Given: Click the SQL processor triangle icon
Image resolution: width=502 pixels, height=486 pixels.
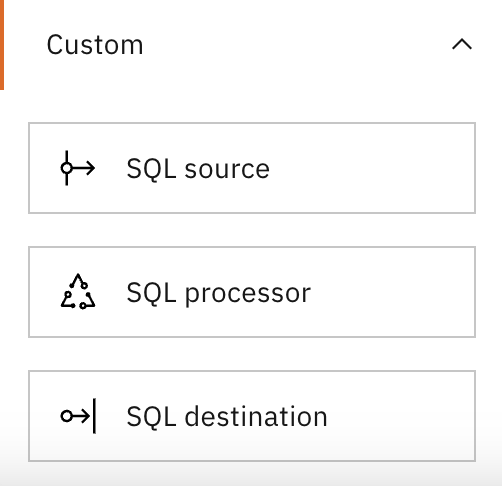Looking at the screenshot, I should 78,292.
